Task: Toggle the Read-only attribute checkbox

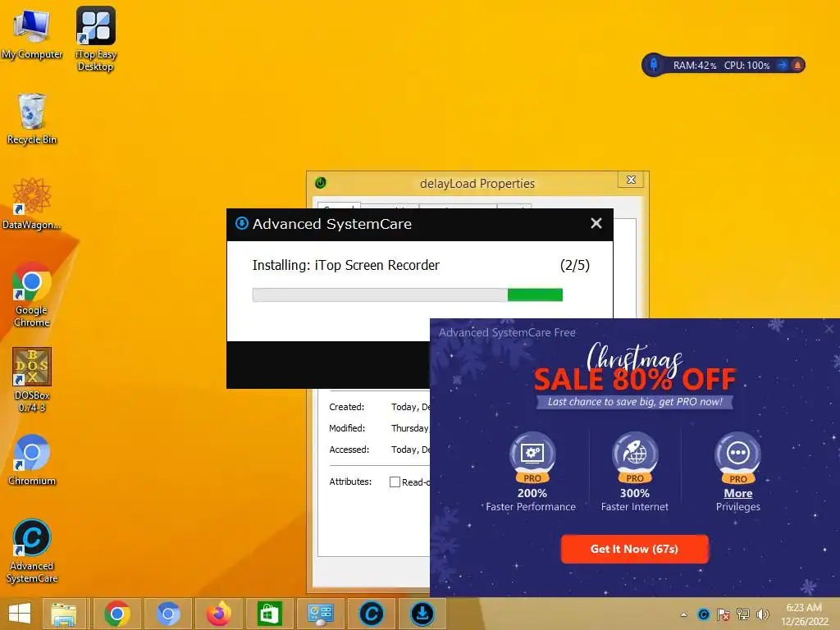Action: 395,482
